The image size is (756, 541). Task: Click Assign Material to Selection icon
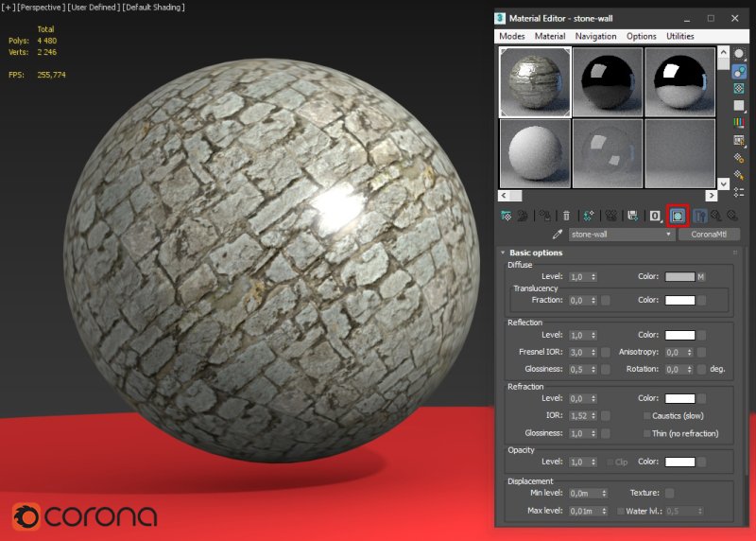(x=545, y=216)
